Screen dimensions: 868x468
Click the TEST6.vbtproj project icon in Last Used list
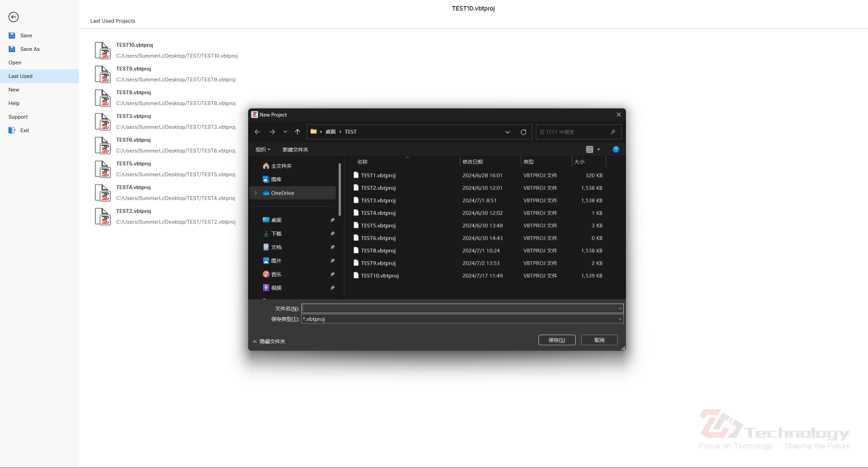point(102,145)
